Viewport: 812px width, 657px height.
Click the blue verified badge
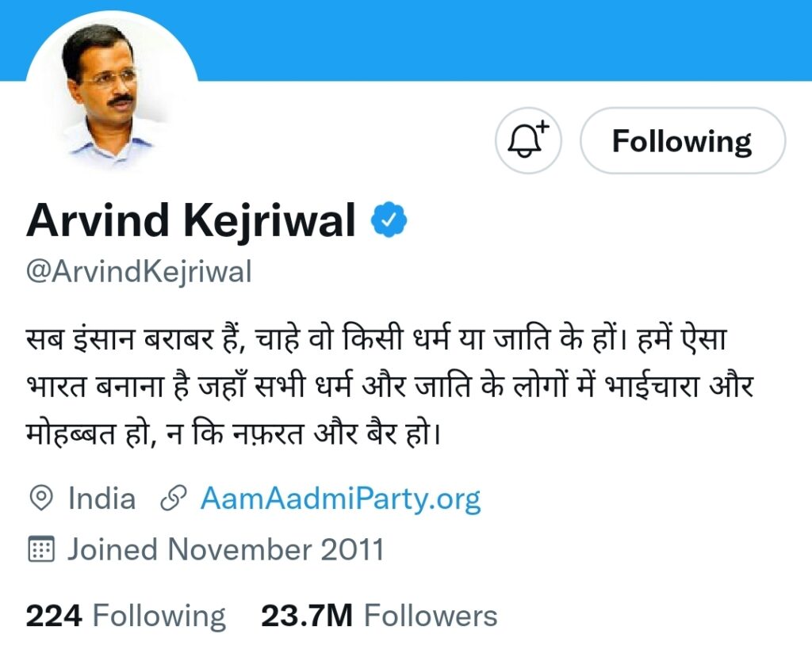(x=389, y=221)
